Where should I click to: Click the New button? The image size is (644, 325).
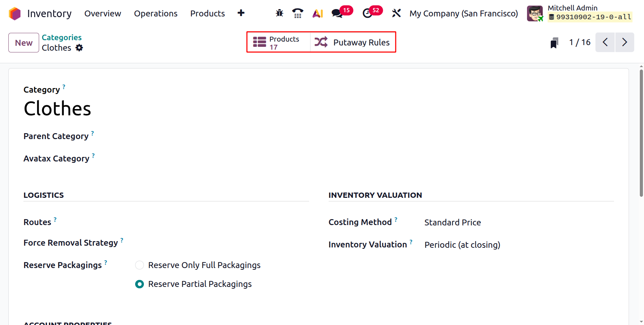pos(24,43)
